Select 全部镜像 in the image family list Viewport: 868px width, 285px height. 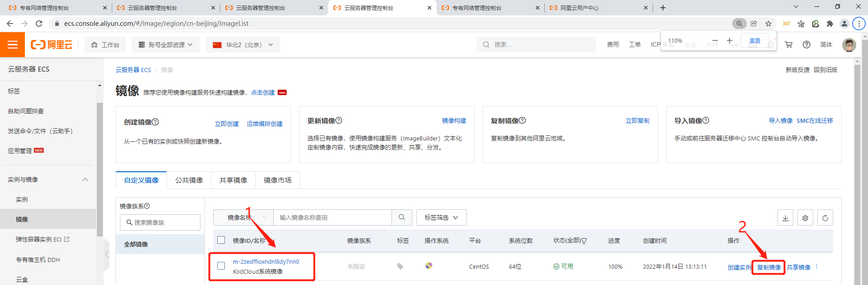pos(160,244)
